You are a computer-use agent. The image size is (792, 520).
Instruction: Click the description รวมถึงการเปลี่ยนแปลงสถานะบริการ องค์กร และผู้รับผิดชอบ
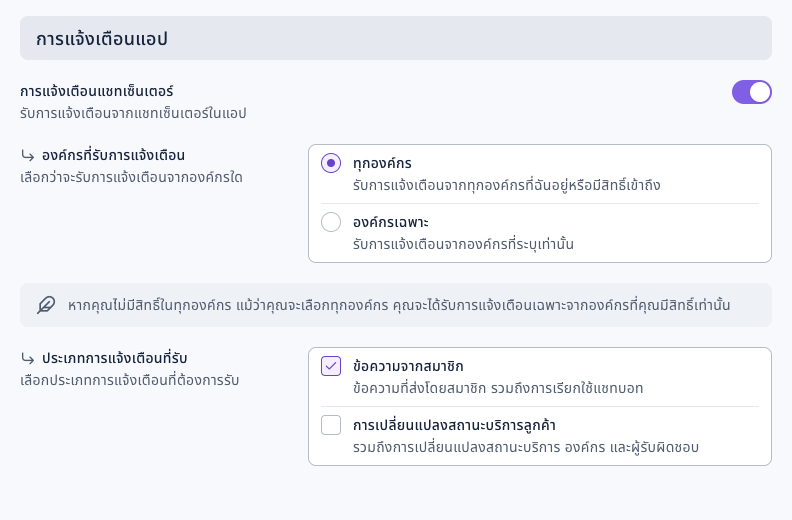[526, 447]
